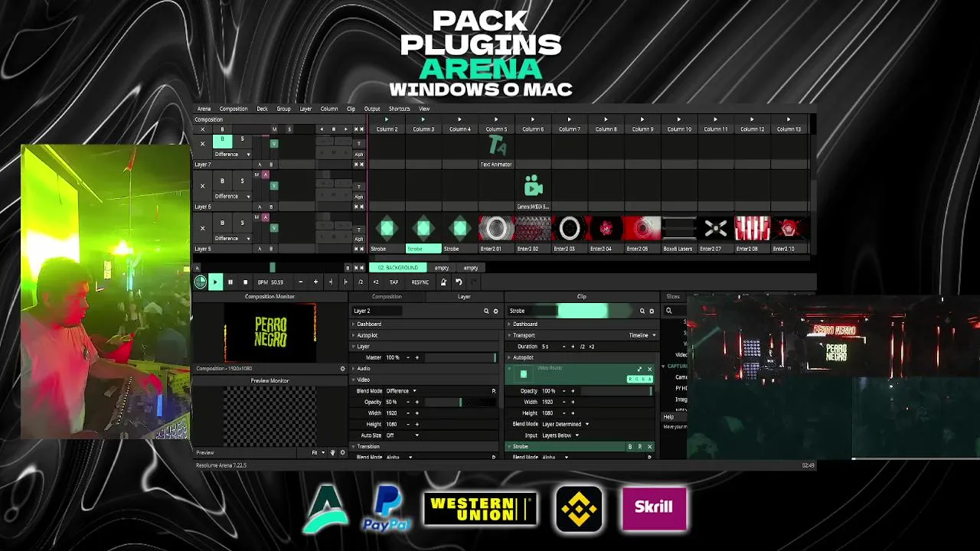Open the Arena menu
The height and width of the screenshot is (551, 980).
pyautogui.click(x=204, y=109)
